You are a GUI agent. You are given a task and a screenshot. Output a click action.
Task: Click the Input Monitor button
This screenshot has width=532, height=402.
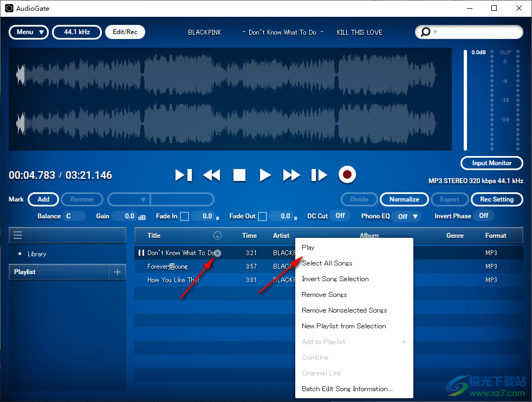tap(491, 163)
